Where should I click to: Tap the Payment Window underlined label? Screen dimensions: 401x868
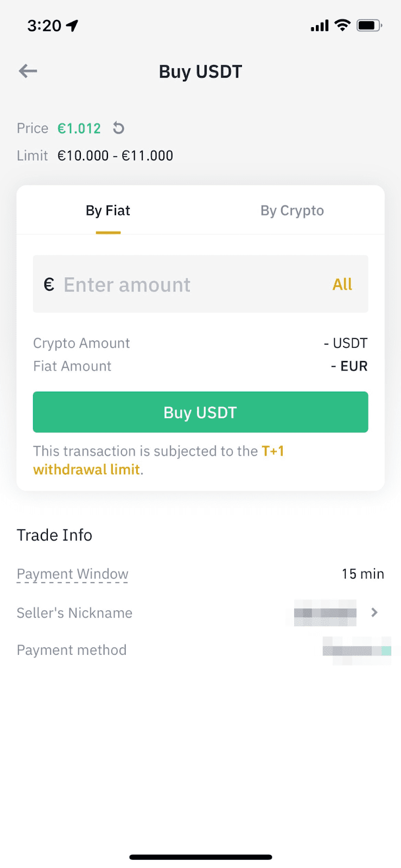tap(73, 574)
